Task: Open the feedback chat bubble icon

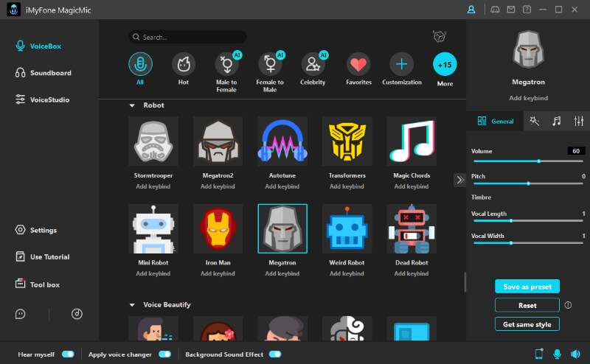Action: (x=21, y=314)
